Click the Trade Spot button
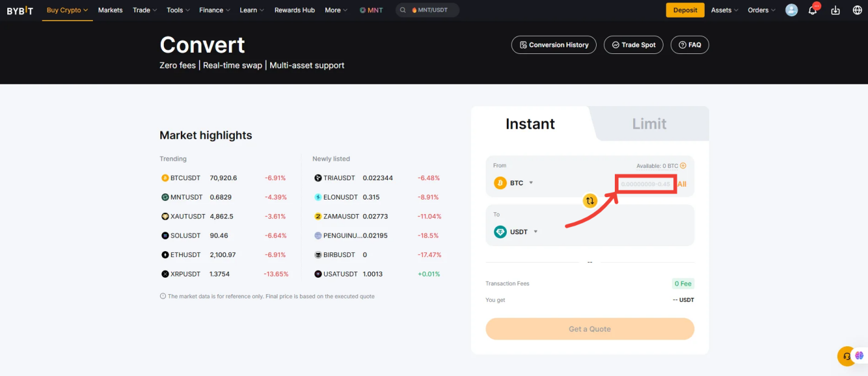 (633, 45)
